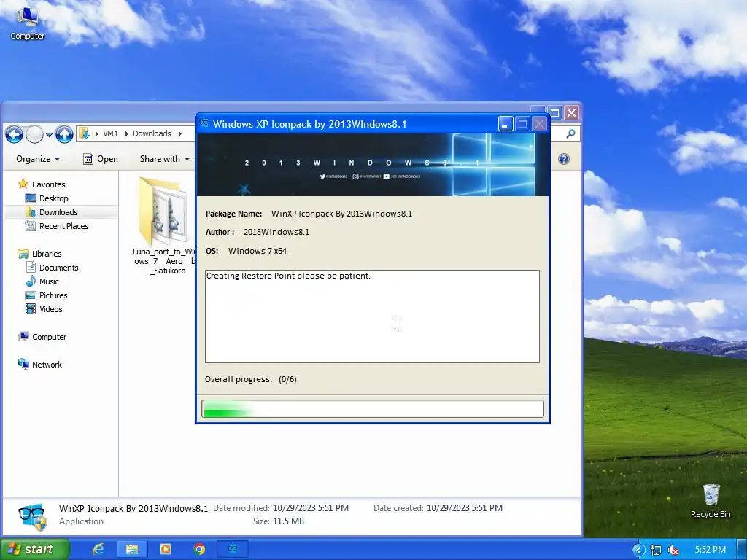Select Favorites in the navigation pane
This screenshot has width=747, height=560.
[48, 184]
